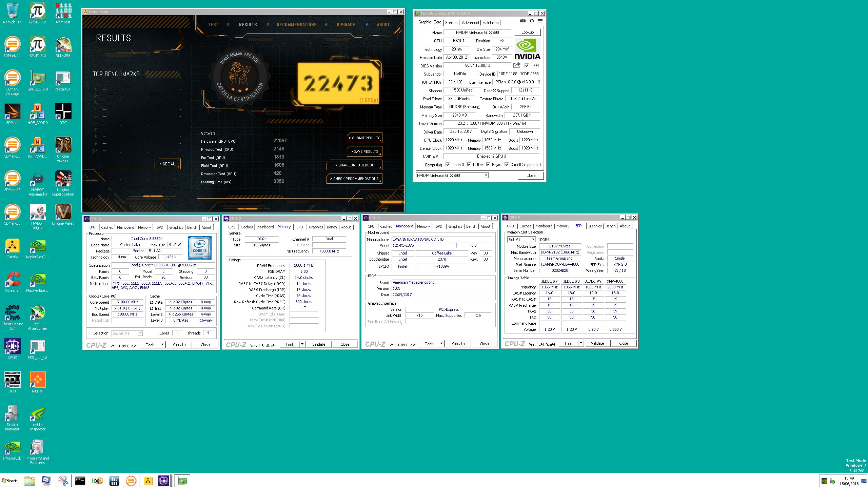Open the Recycle Bin
The image size is (868, 488).
pos(12,14)
